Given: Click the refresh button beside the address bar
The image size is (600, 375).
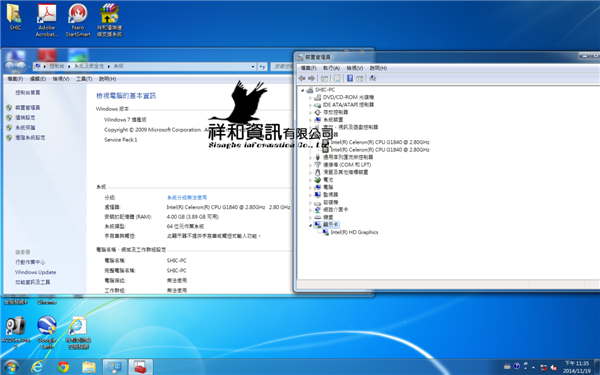Looking at the screenshot, I should (x=262, y=66).
